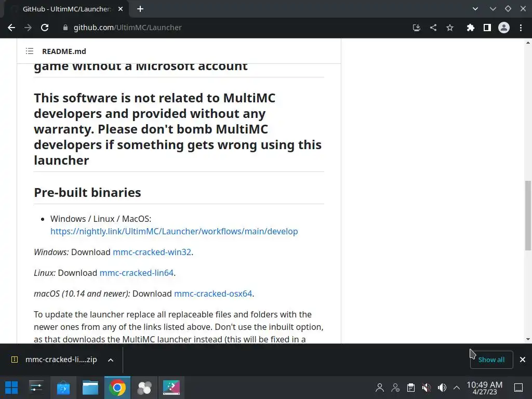
Task: Close the GitHub UltimMC tab
Action: (121, 9)
